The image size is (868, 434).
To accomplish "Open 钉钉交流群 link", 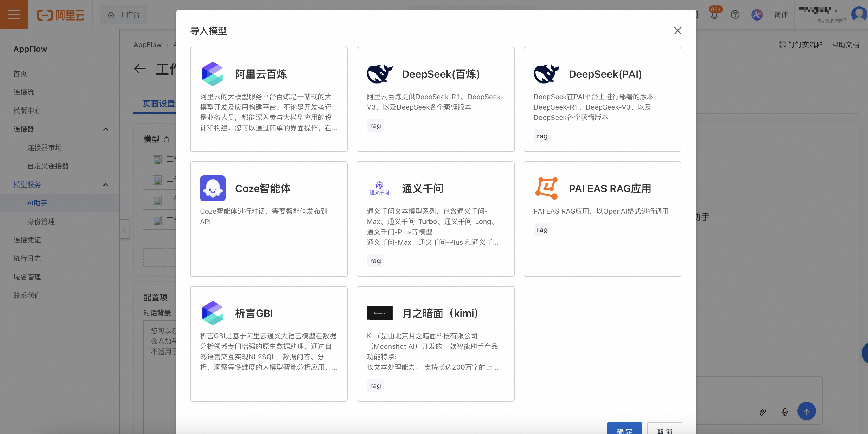I will coord(801,44).
